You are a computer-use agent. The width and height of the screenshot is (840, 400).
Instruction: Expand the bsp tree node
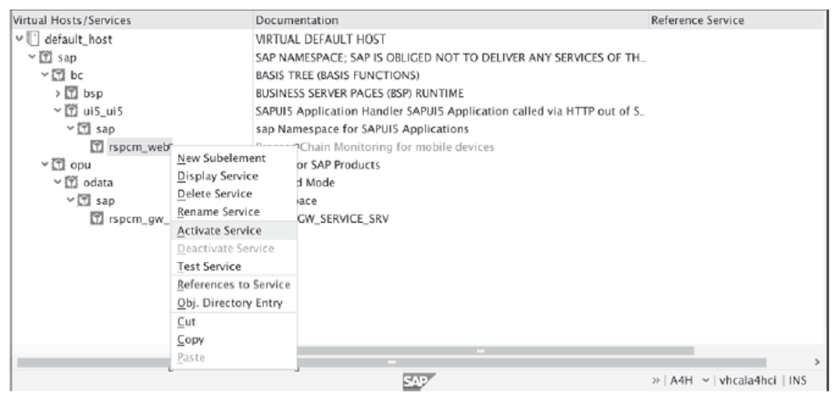(x=59, y=93)
